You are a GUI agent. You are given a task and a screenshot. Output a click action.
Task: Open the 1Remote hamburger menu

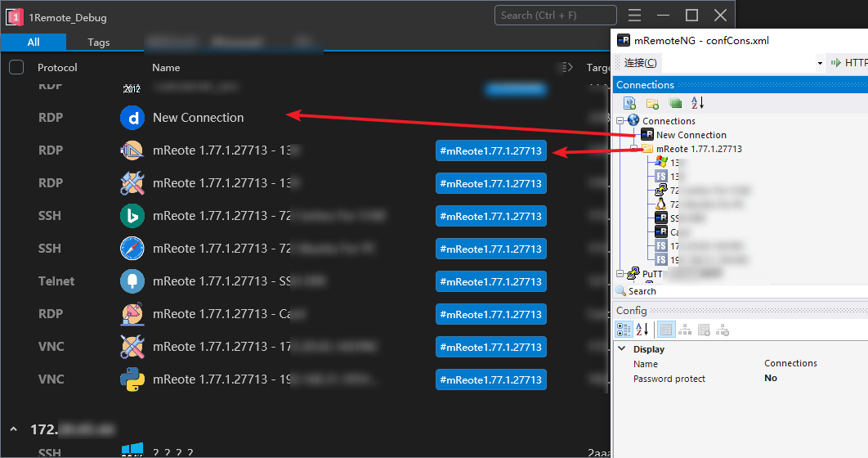pyautogui.click(x=634, y=16)
